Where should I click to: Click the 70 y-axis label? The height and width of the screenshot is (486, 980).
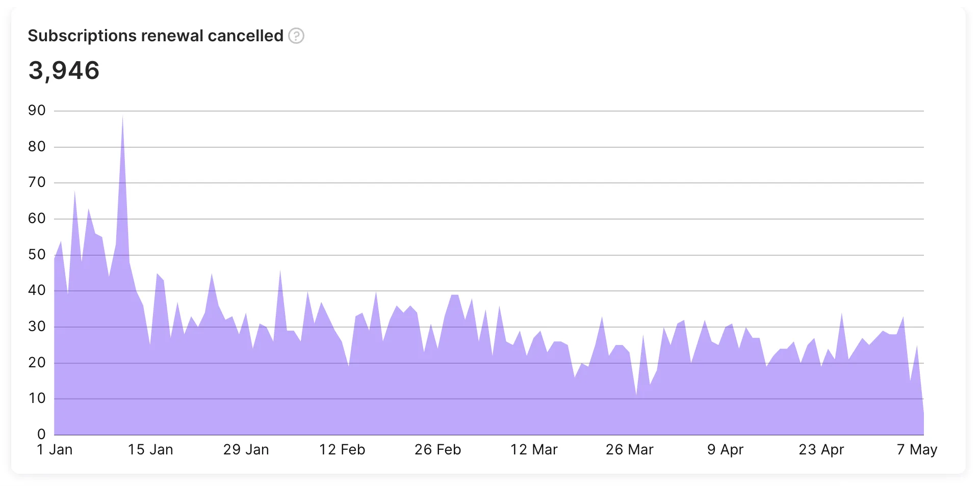(x=37, y=182)
